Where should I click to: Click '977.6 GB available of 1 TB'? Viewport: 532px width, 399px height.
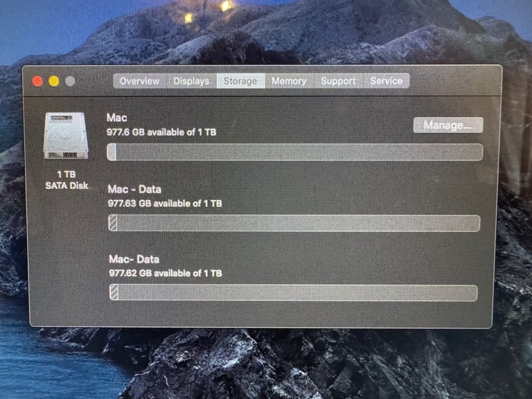[x=161, y=132]
